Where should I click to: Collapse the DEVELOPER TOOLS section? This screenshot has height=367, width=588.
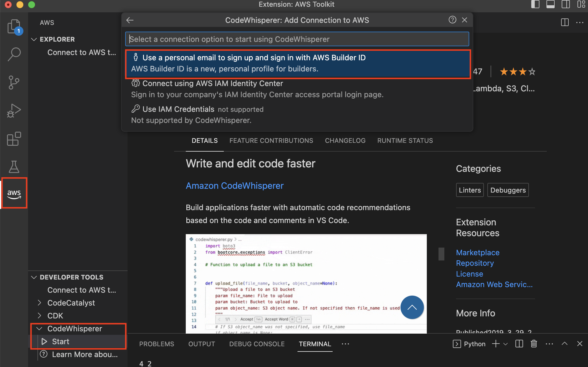tap(34, 277)
